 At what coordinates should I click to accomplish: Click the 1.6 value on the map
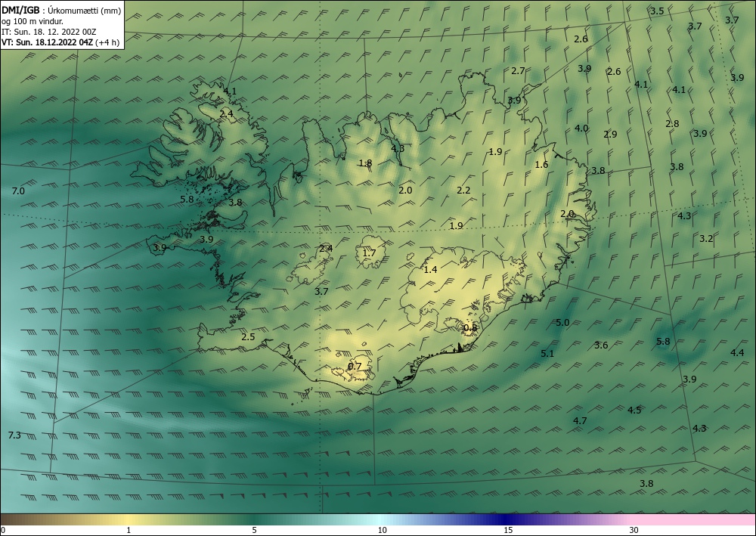click(x=541, y=165)
